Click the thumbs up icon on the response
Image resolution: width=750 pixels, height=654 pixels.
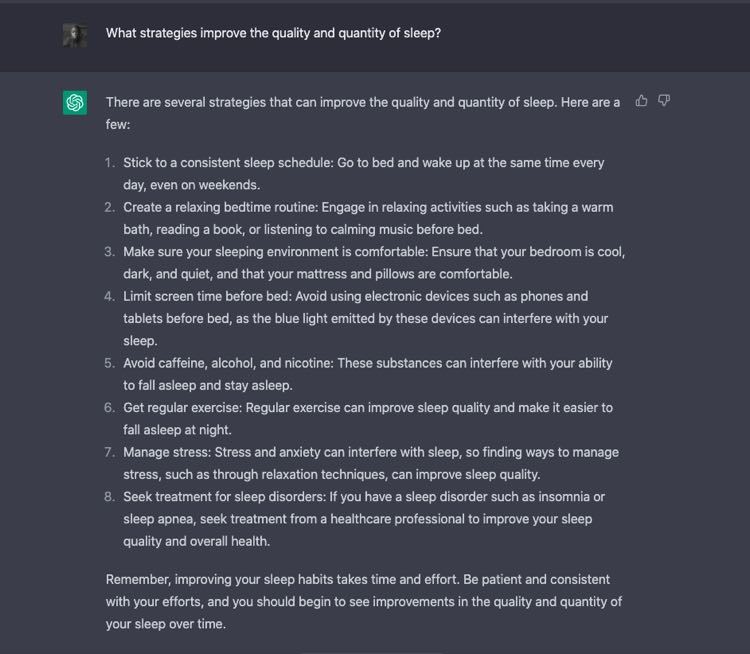pyautogui.click(x=641, y=101)
